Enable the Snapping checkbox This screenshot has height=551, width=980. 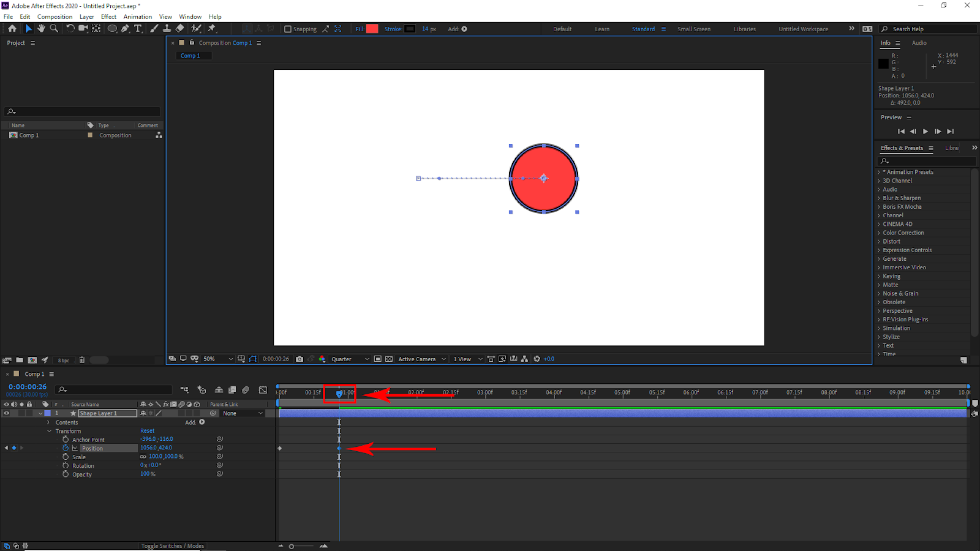[288, 29]
